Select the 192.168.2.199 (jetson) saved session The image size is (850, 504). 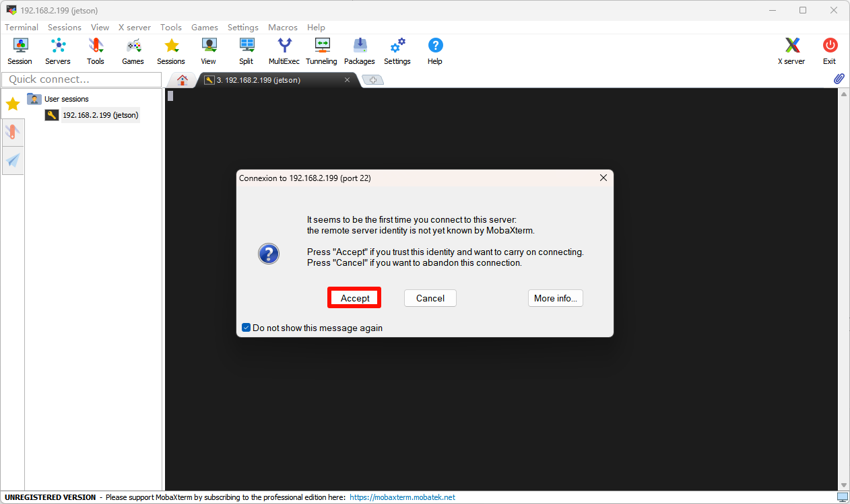pyautogui.click(x=100, y=115)
